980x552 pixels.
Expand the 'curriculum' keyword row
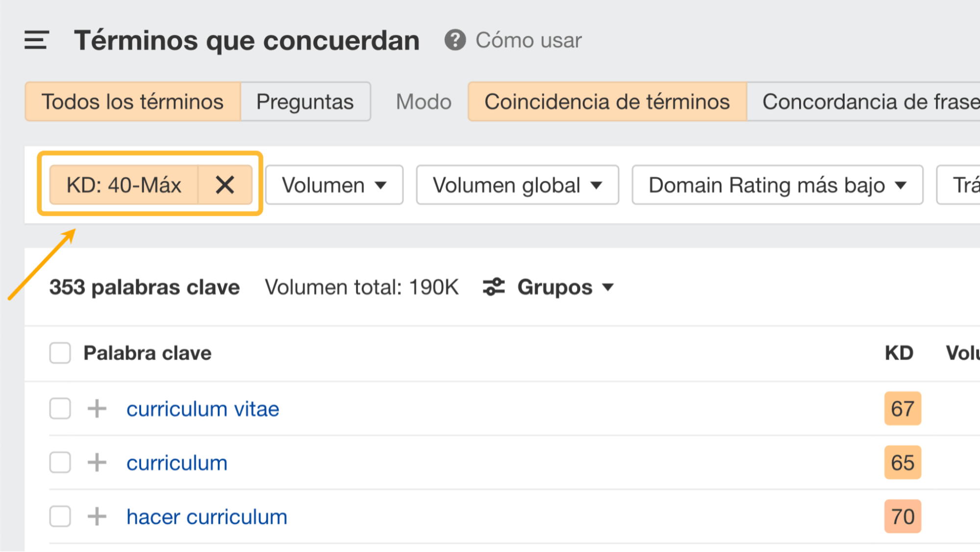(x=98, y=462)
